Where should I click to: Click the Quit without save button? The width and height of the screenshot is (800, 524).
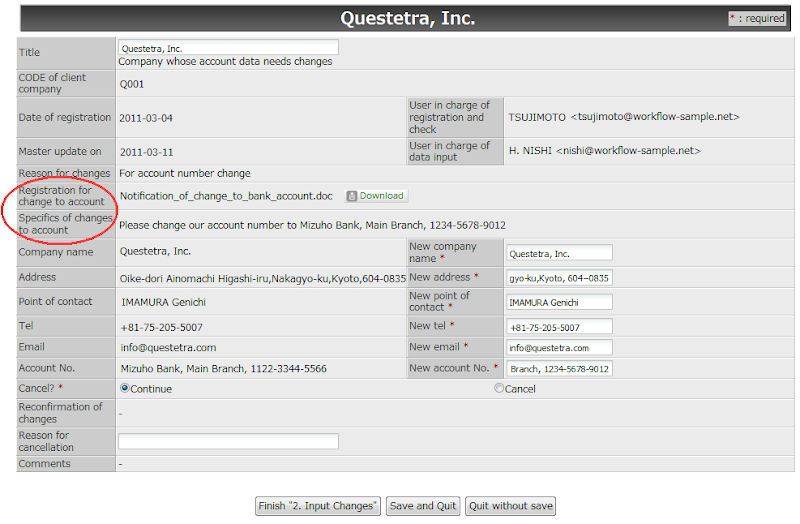[511, 506]
